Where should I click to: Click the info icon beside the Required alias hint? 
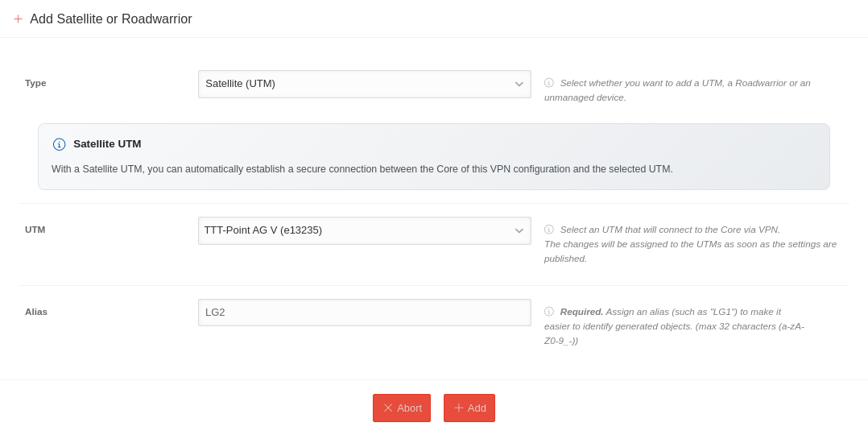(x=549, y=312)
